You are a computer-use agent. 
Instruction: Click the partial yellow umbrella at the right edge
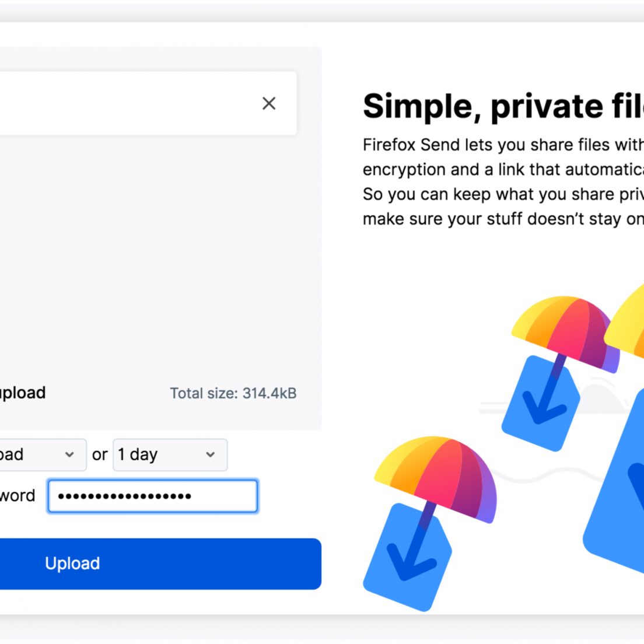tap(625, 320)
